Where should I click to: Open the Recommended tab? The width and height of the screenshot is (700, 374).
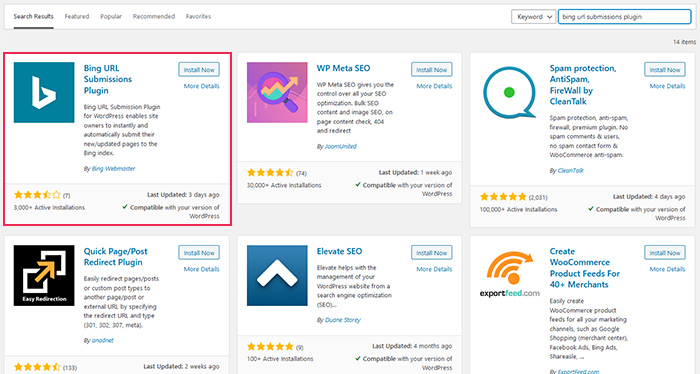(154, 17)
